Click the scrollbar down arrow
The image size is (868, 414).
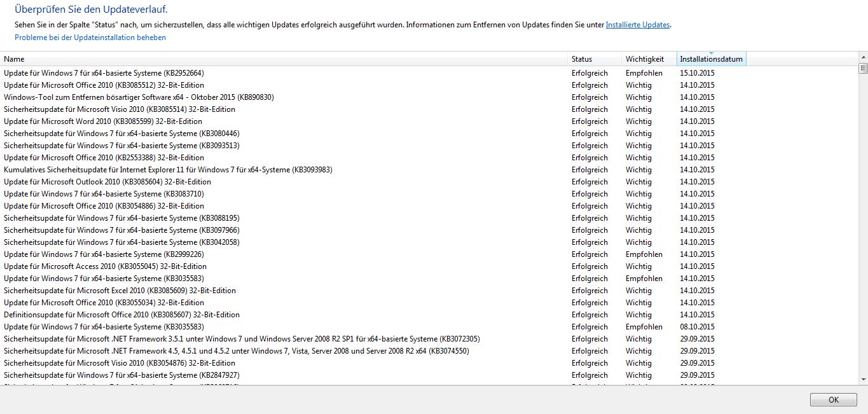[x=863, y=380]
